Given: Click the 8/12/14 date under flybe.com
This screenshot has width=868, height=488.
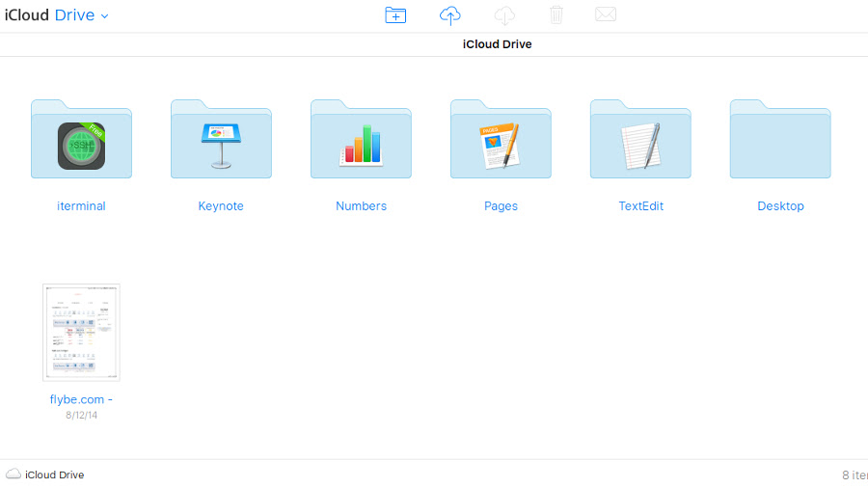Looking at the screenshot, I should coord(81,415).
